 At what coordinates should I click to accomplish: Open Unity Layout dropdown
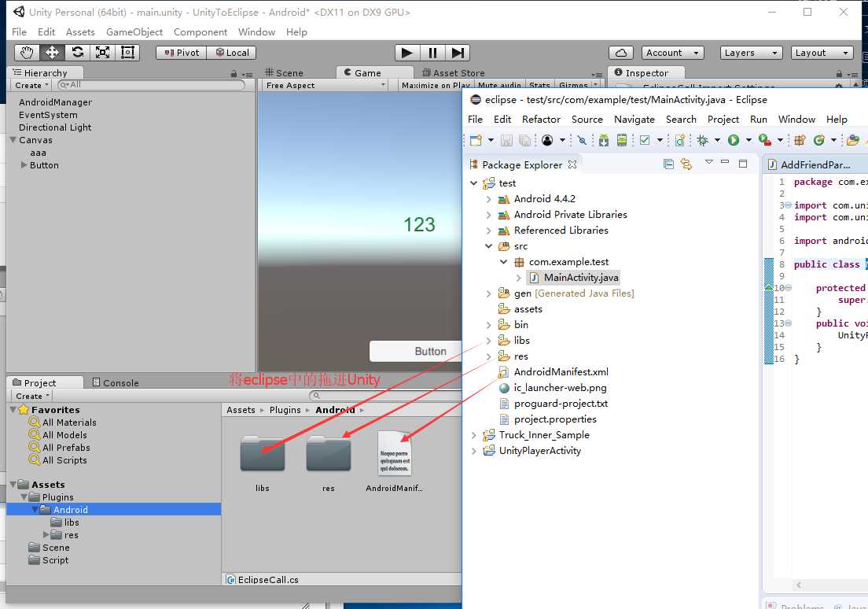(822, 53)
